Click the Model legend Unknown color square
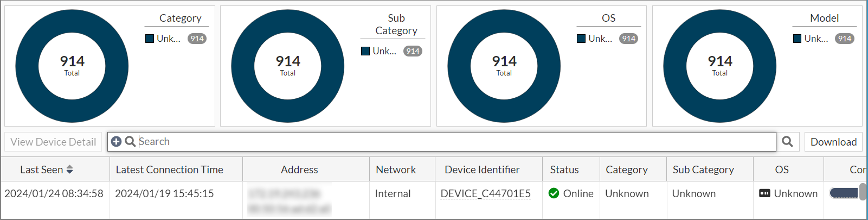868x220 pixels. (797, 39)
